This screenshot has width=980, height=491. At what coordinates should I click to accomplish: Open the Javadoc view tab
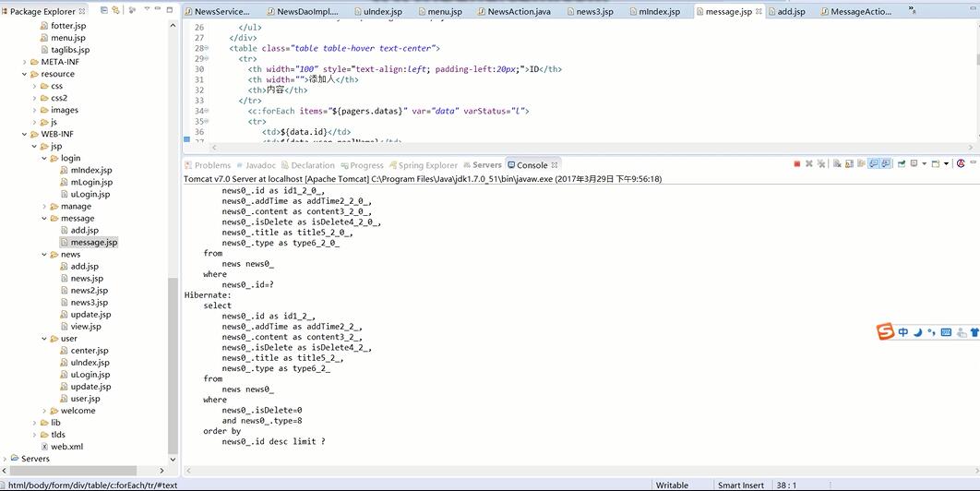[x=256, y=165]
